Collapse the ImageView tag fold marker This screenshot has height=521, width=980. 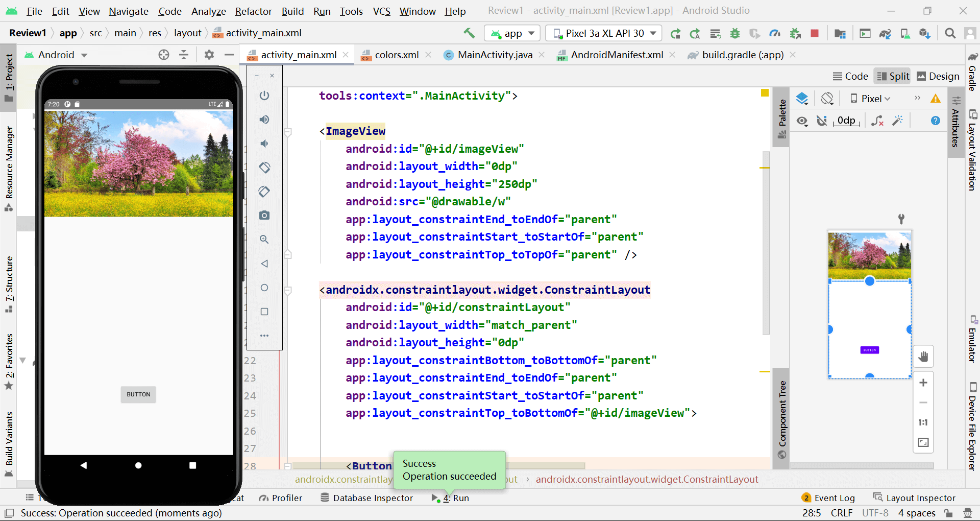(x=288, y=132)
